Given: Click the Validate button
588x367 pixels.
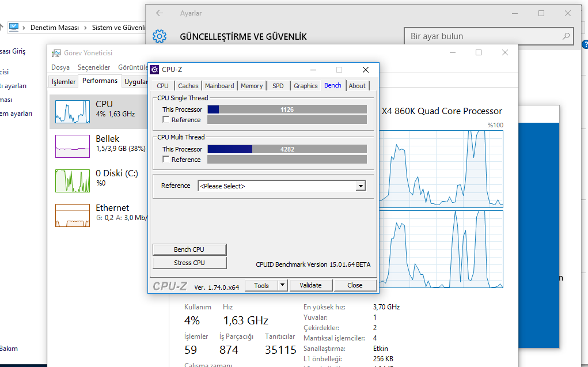Looking at the screenshot, I should click(x=310, y=285).
